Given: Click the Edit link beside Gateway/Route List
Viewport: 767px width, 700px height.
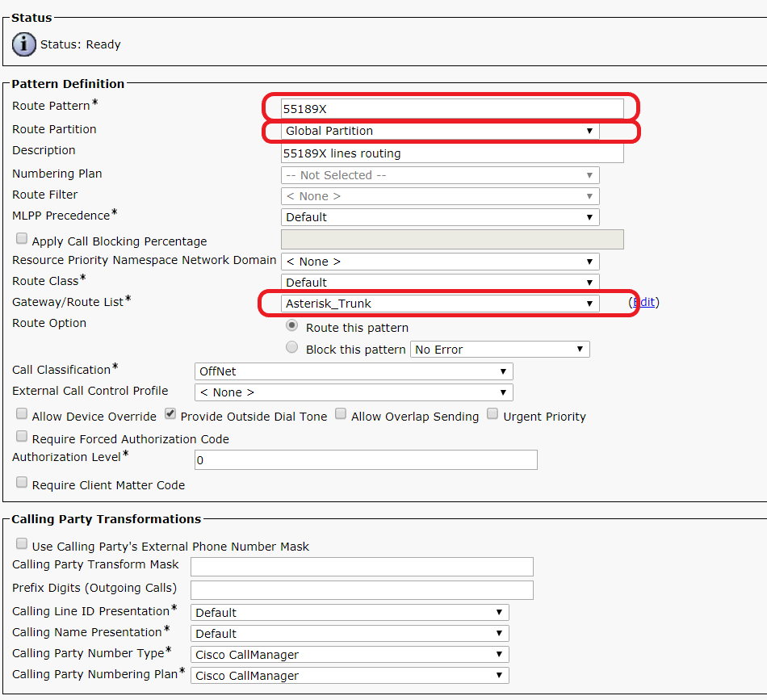Looking at the screenshot, I should click(x=643, y=302).
